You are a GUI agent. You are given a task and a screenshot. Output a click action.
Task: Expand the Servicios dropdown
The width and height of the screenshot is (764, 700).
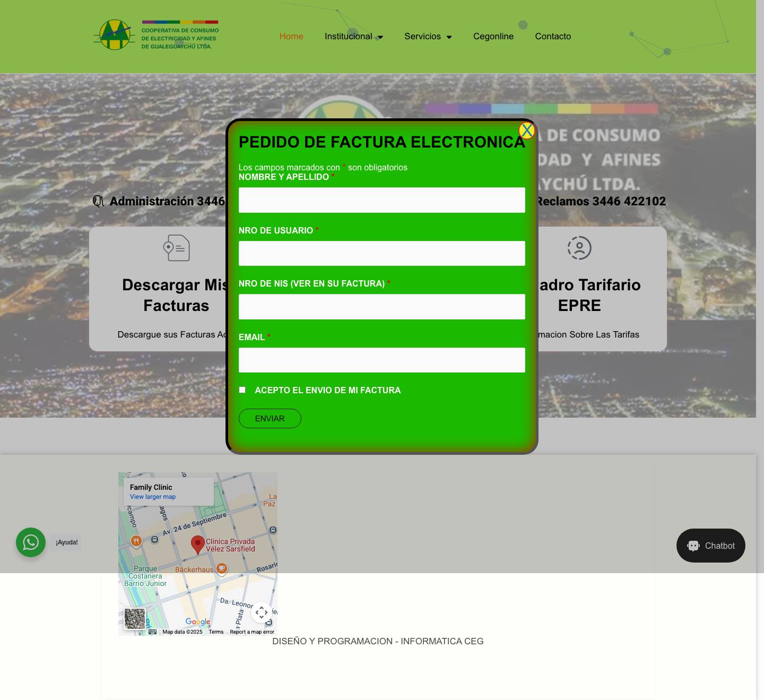pos(427,36)
